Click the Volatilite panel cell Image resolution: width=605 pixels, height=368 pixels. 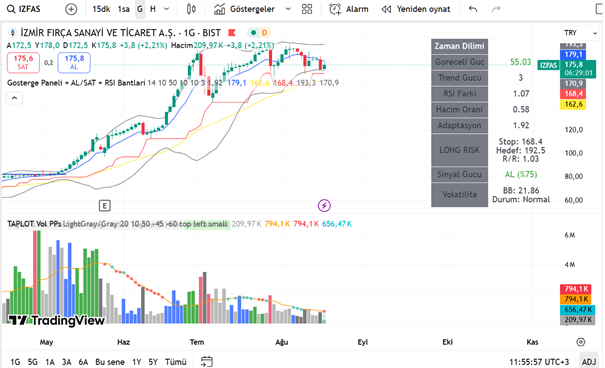[459, 195]
